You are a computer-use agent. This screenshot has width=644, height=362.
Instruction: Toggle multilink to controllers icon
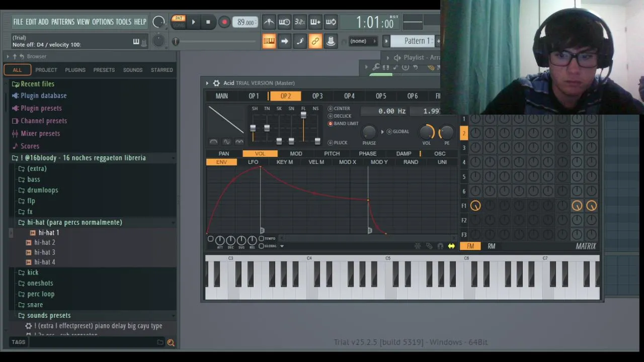point(331,41)
